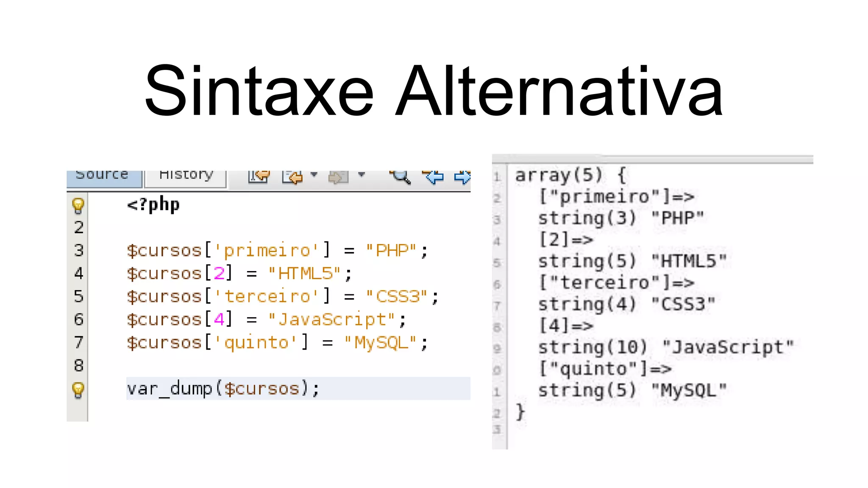Click the Find Selection magnifier icon
This screenshot has height=488, width=868.
400,177
